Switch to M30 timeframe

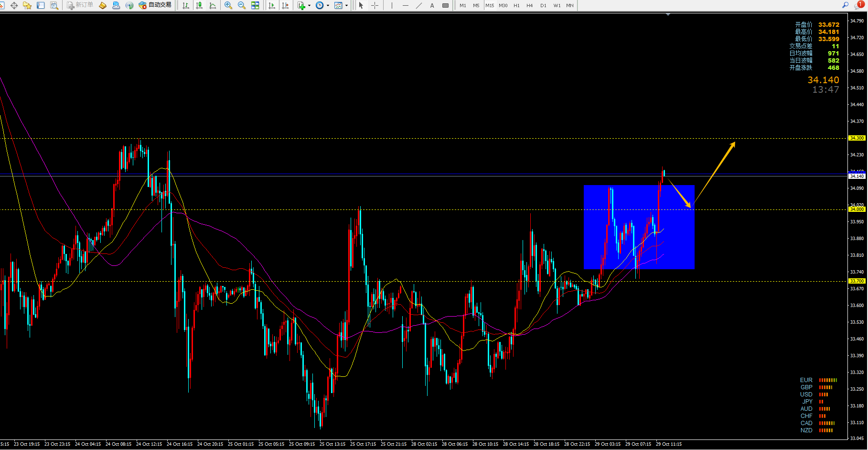click(x=503, y=5)
